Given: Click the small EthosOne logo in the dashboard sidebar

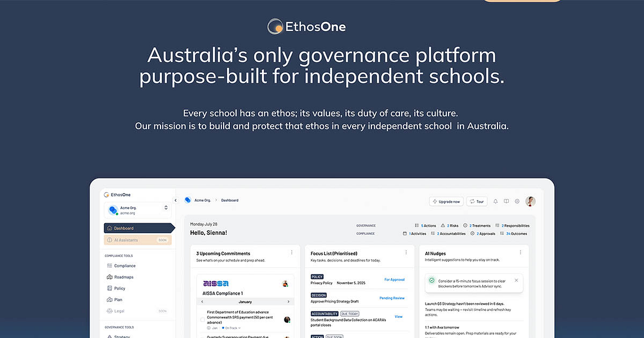Looking at the screenshot, I should click(x=117, y=195).
